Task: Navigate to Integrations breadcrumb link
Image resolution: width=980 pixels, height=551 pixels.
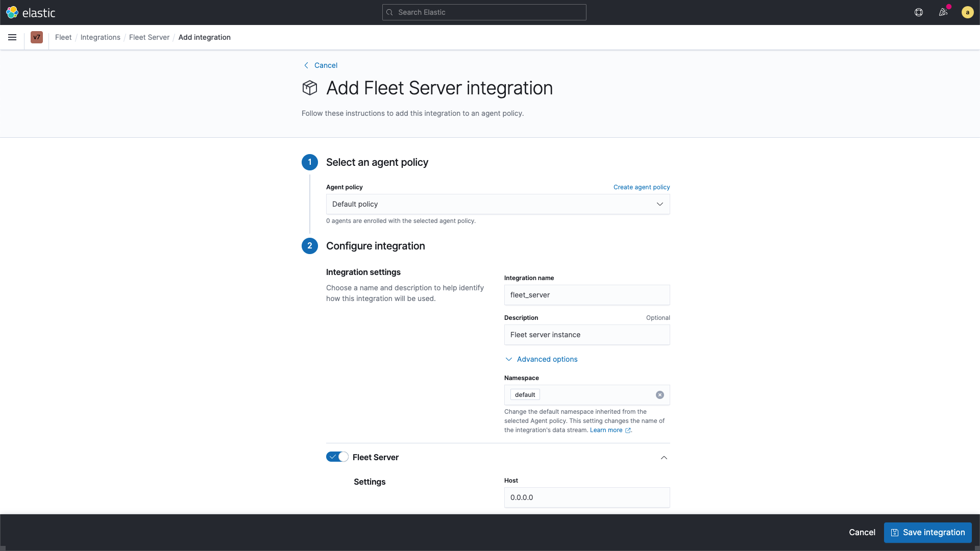Action: tap(100, 37)
